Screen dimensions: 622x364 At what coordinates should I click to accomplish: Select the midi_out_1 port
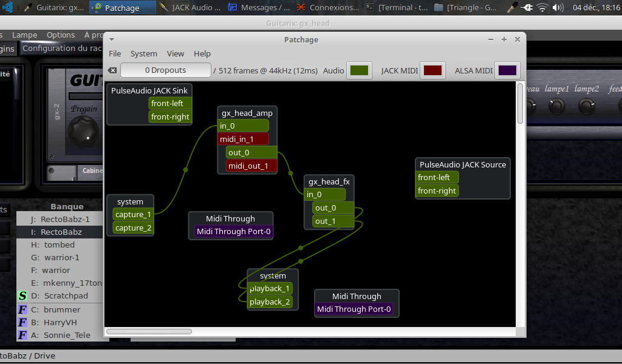coord(251,166)
